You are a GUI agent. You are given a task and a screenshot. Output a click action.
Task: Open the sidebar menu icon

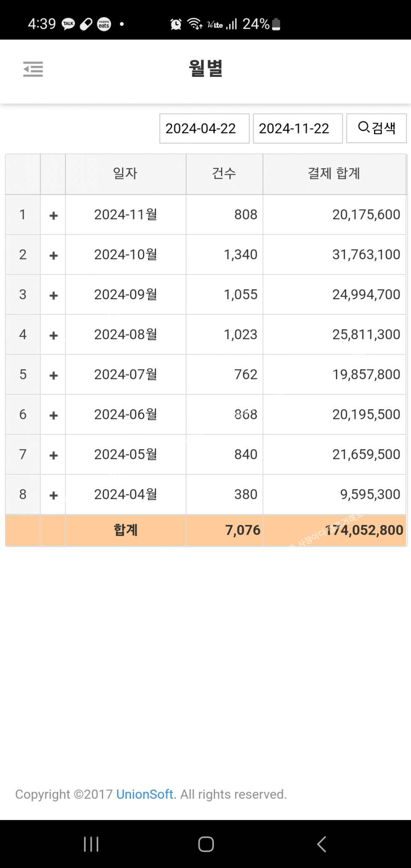click(33, 69)
